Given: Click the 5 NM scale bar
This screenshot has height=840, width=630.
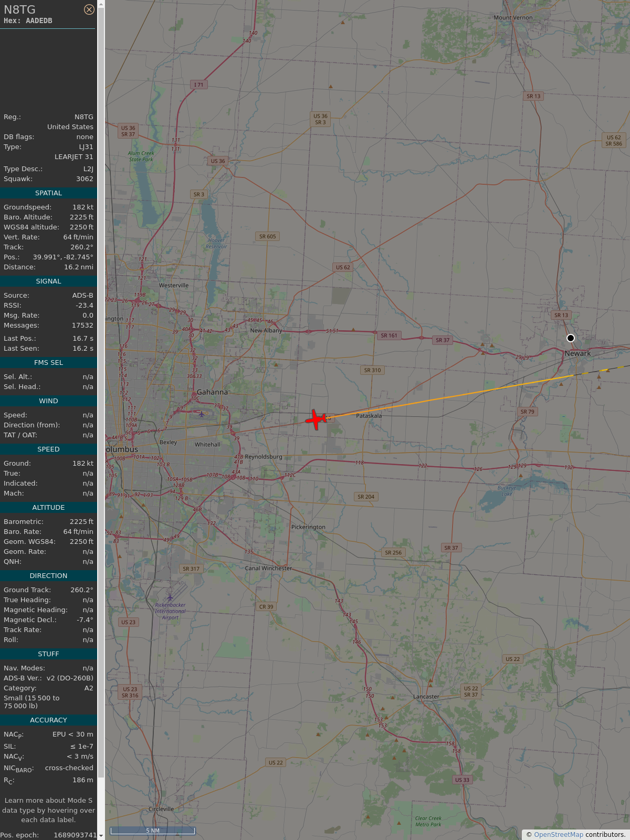Looking at the screenshot, I should coord(152,831).
